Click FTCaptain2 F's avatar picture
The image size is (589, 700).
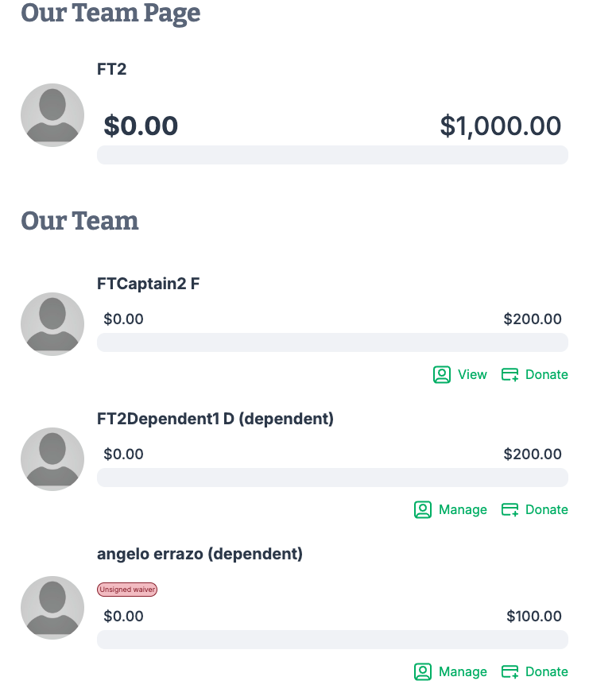pyautogui.click(x=52, y=324)
